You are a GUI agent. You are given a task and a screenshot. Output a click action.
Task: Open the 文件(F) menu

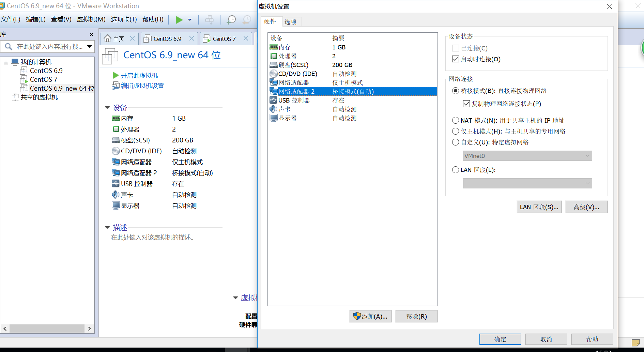click(x=11, y=19)
